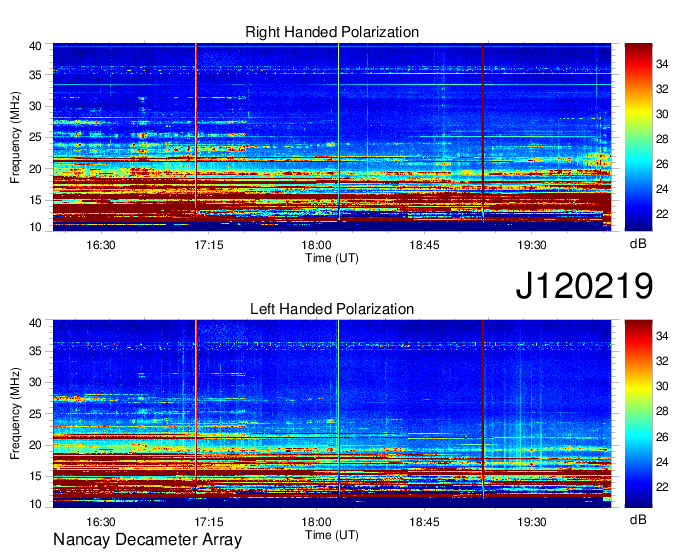This screenshot has height=552, width=680.
Task: Click the 17:15 tick label of the bottom plot
Action: coord(209,522)
